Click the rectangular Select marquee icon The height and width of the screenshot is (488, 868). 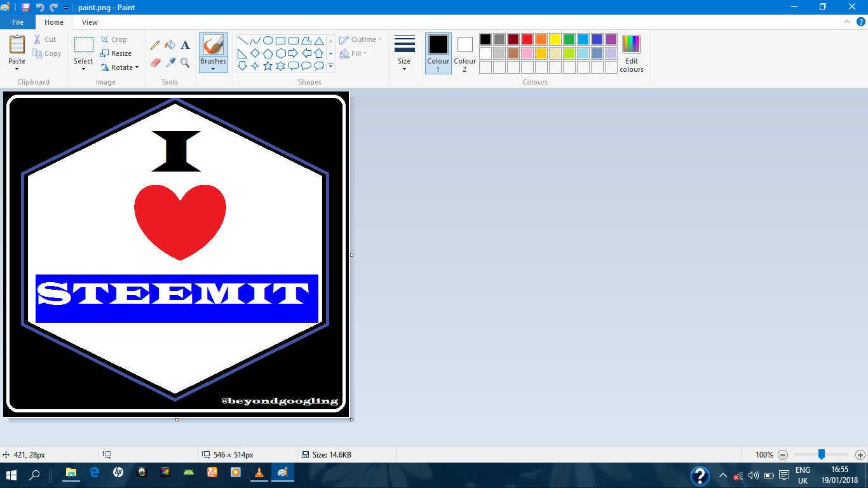pyautogui.click(x=83, y=45)
